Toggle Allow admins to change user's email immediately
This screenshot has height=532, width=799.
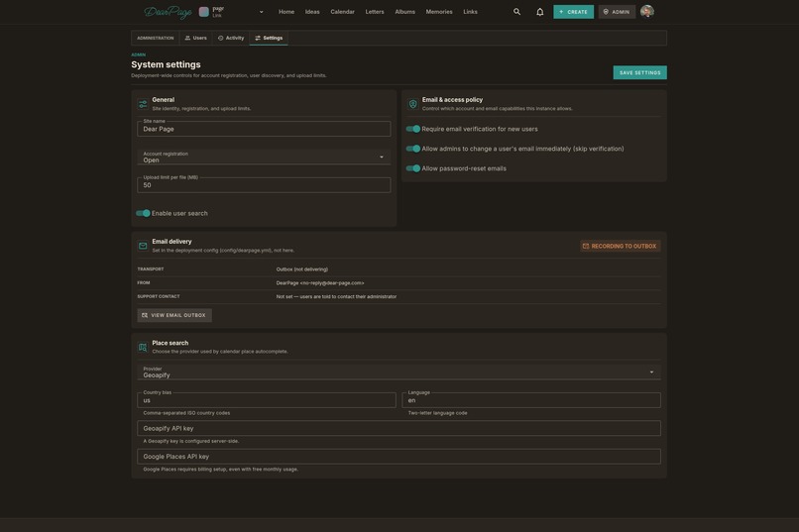412,149
